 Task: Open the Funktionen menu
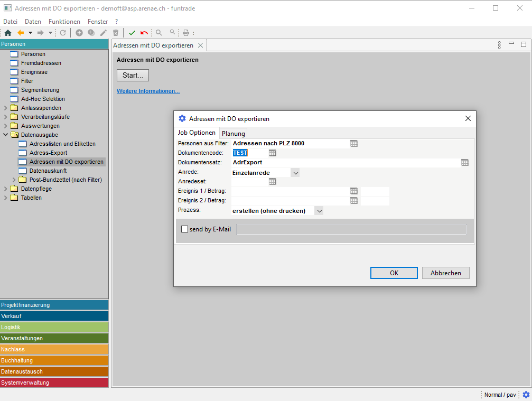[x=64, y=22]
